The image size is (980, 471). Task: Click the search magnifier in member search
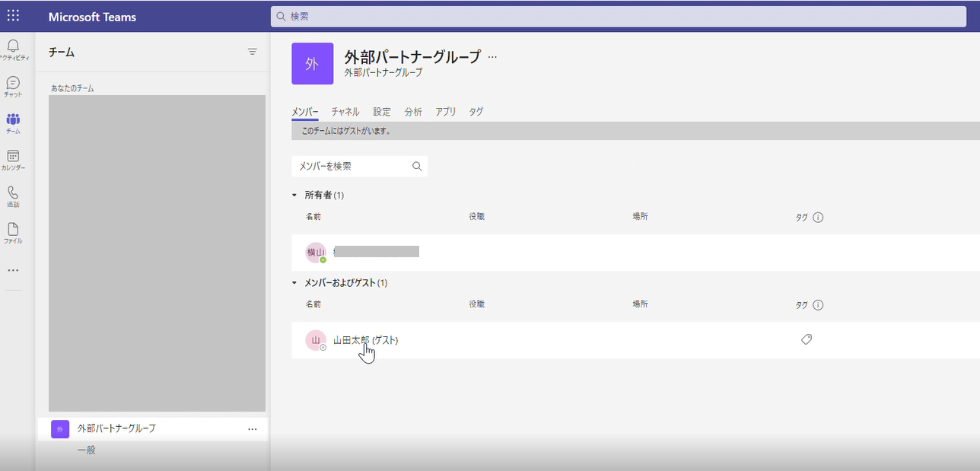(417, 166)
